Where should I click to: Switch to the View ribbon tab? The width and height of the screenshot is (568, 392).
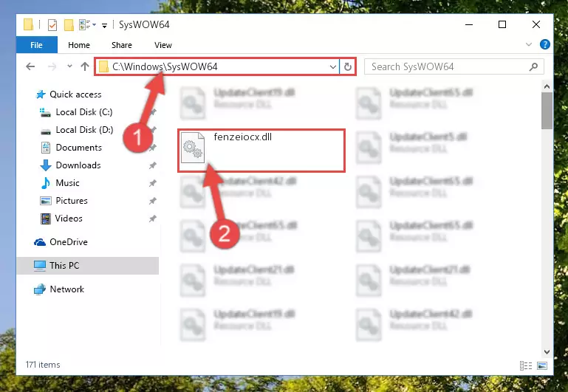pyautogui.click(x=163, y=45)
